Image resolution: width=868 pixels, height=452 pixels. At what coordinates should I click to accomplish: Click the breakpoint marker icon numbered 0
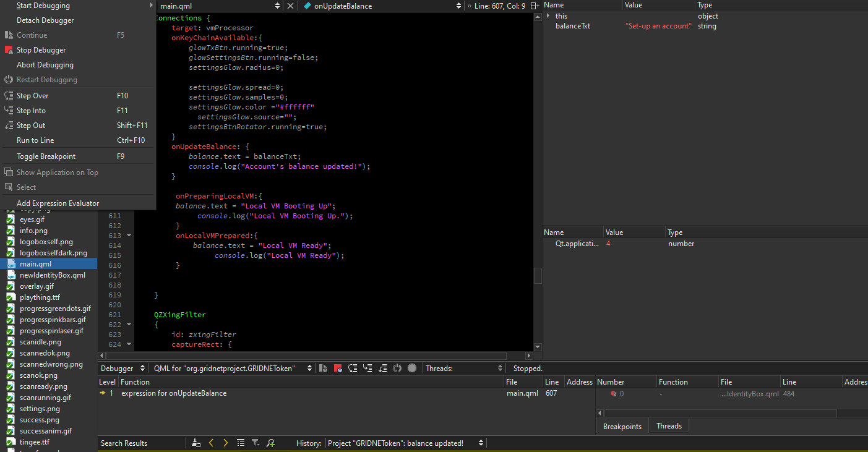tap(613, 393)
